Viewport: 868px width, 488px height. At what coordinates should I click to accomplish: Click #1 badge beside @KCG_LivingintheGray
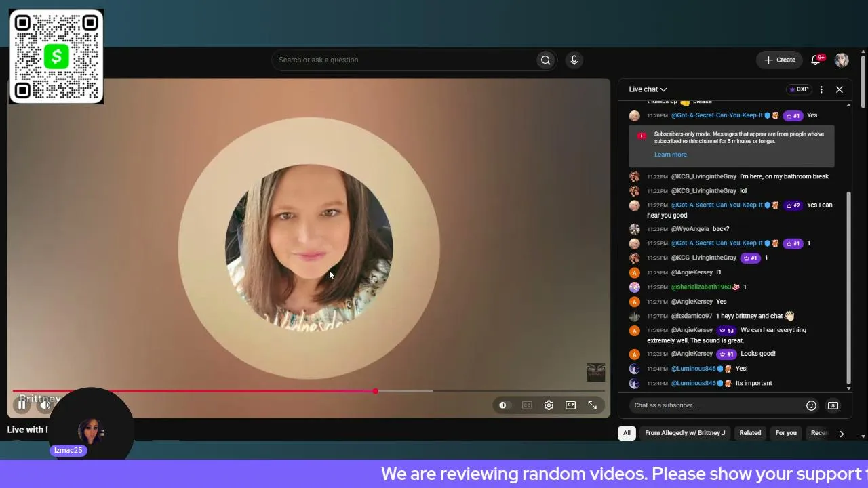749,258
